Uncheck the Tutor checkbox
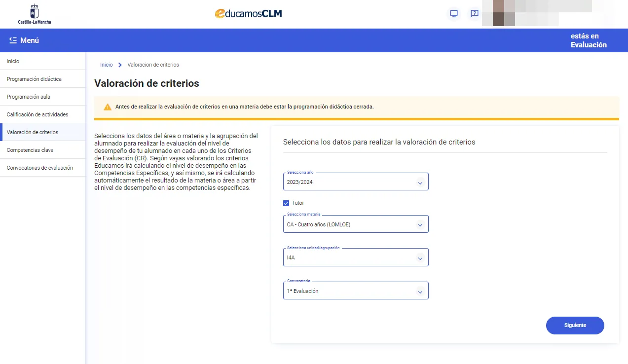 pyautogui.click(x=286, y=203)
